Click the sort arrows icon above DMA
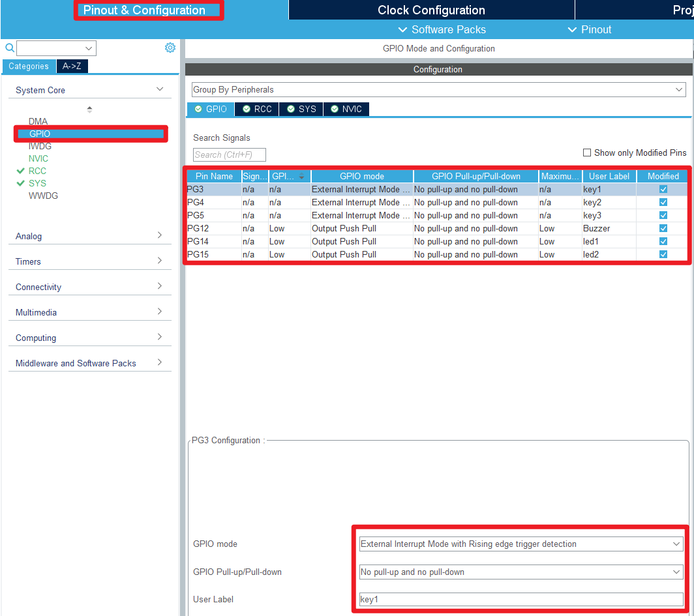694x616 pixels. (89, 110)
